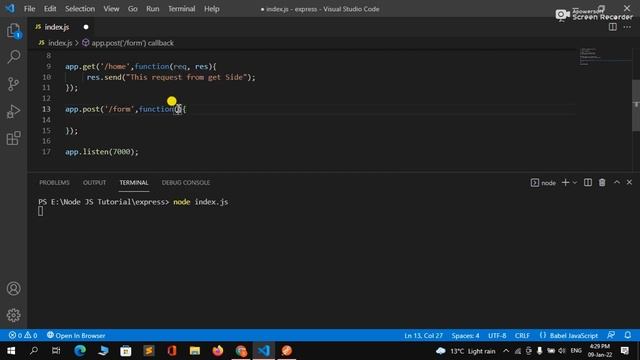640x360 pixels.
Task: Open Run and Debug view
Action: coord(13,111)
